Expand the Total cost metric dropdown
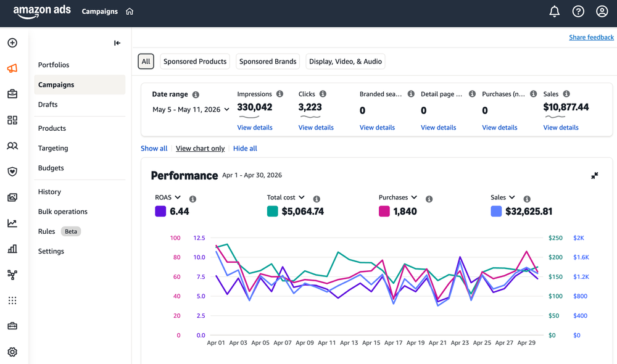Image resolution: width=617 pixels, height=364 pixels. point(286,197)
